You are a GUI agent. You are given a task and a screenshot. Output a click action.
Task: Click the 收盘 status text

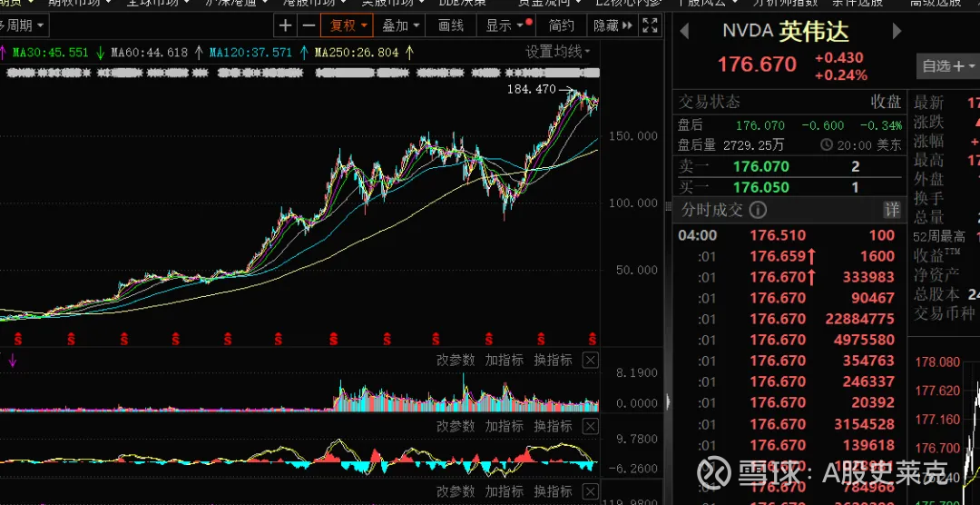(x=887, y=102)
